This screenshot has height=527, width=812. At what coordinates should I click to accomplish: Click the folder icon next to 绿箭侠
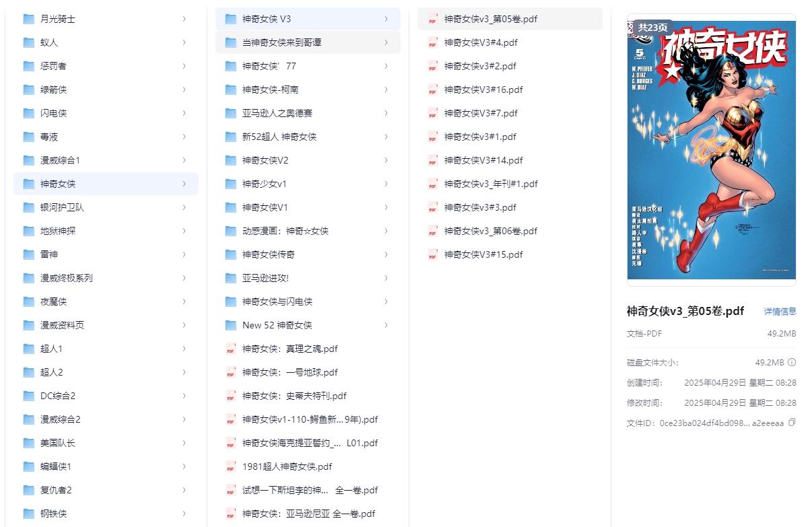28,90
